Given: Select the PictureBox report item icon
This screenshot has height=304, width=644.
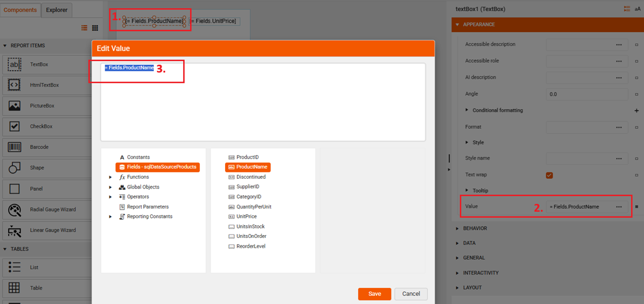Looking at the screenshot, I should coord(14,106).
